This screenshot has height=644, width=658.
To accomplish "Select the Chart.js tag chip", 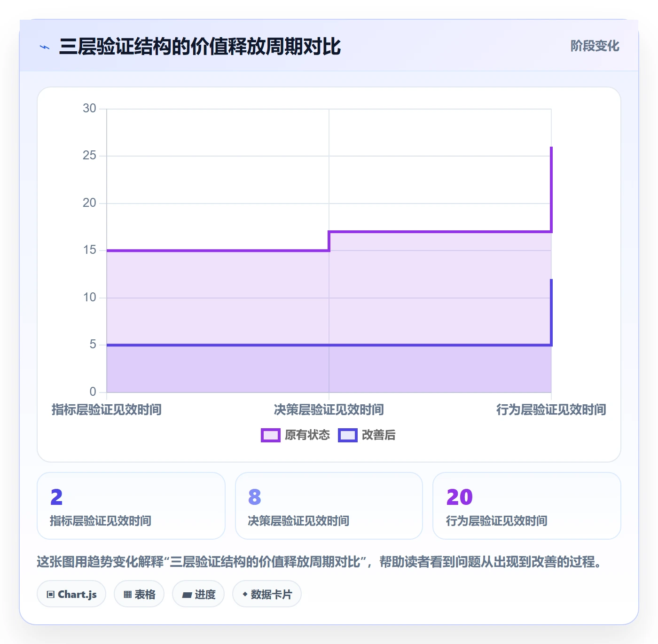I will click(x=71, y=594).
